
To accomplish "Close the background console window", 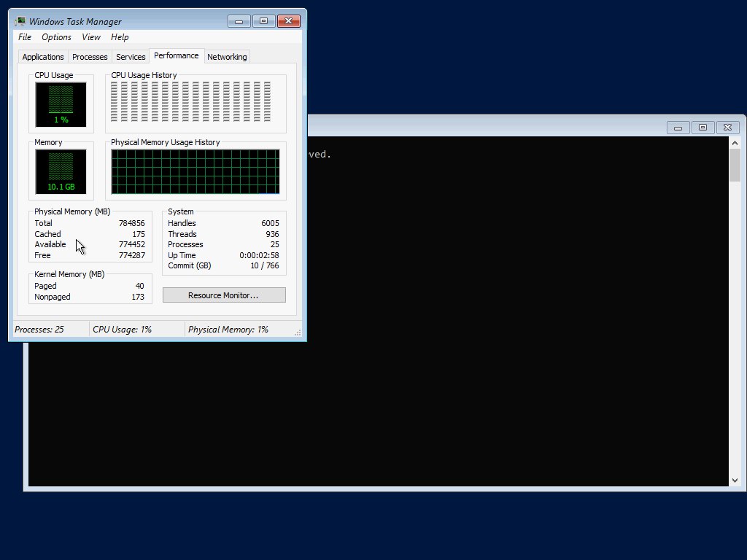I will (727, 128).
